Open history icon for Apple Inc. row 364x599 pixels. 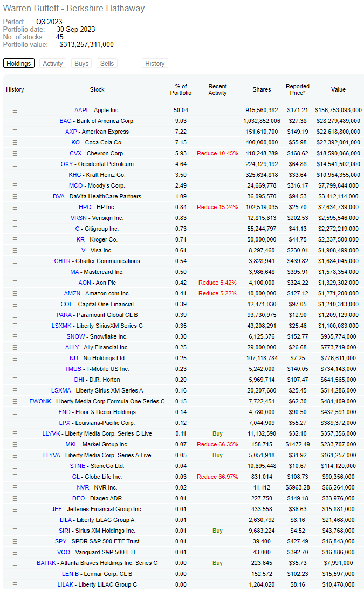point(15,111)
